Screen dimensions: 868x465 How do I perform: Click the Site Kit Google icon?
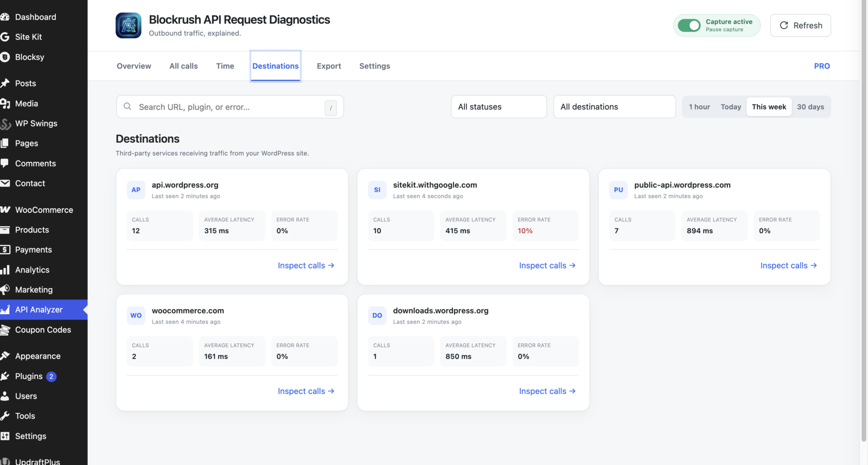click(x=5, y=37)
